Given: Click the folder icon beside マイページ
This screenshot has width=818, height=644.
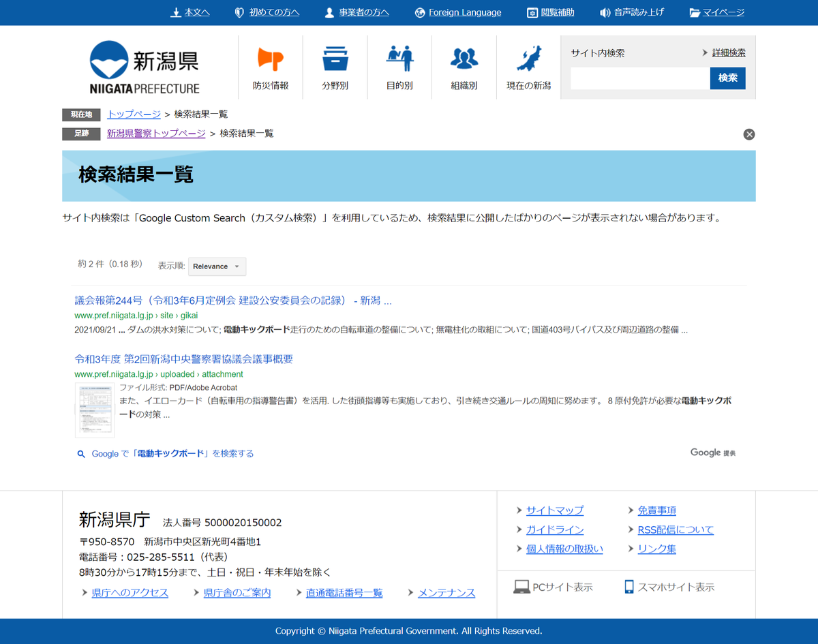Looking at the screenshot, I should click(x=695, y=12).
